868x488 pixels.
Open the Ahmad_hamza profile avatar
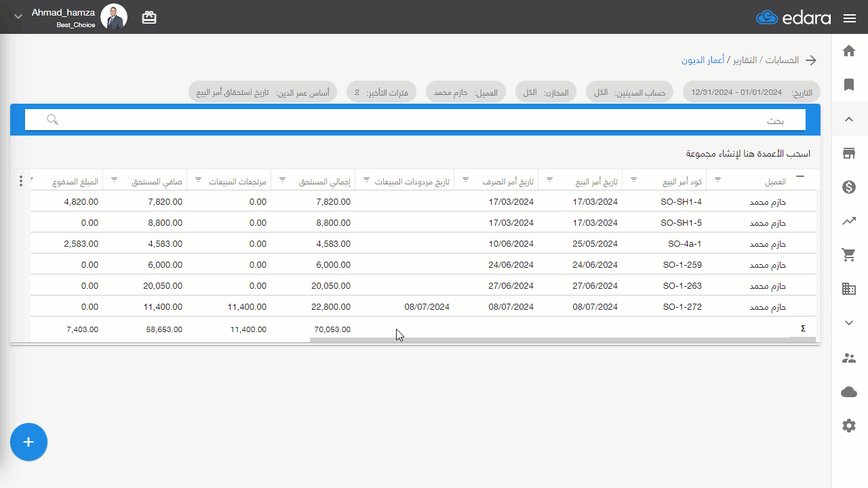(x=114, y=17)
